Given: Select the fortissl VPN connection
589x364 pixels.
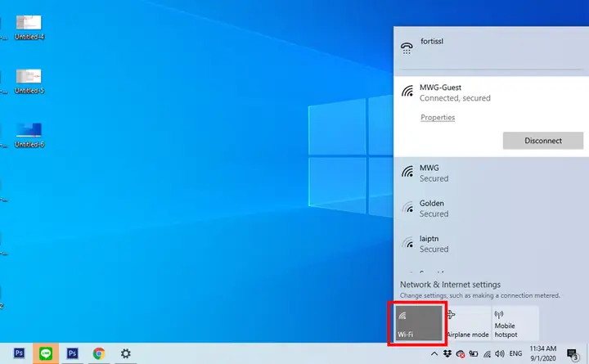Looking at the screenshot, I should pyautogui.click(x=491, y=47).
